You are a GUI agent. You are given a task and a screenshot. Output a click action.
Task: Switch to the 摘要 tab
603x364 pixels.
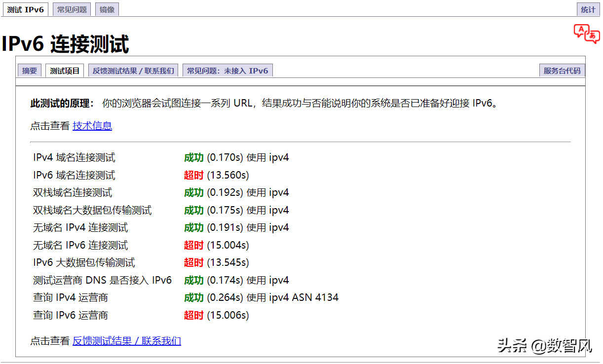point(30,71)
